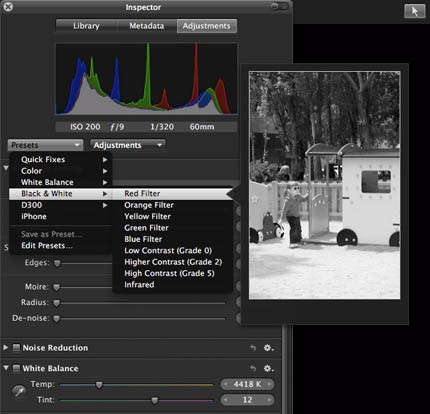Viewport: 430px width, 414px height.
Task: Click the Edges slider handle
Action: tap(57, 263)
